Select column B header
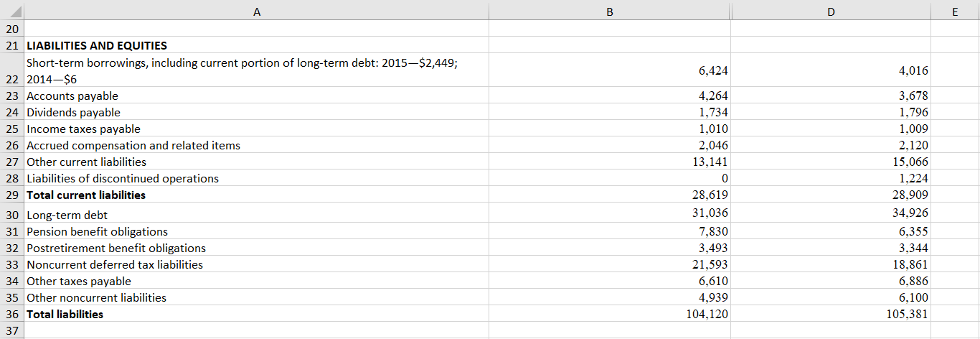Screen dimensions: 980x339 [x=609, y=11]
